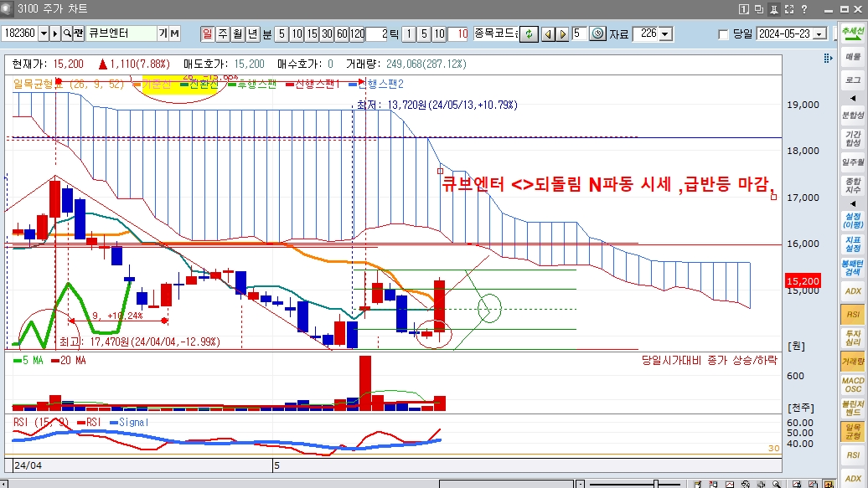Enable the 당일 checkbox
Viewport: 868px width, 488px height.
724,34
